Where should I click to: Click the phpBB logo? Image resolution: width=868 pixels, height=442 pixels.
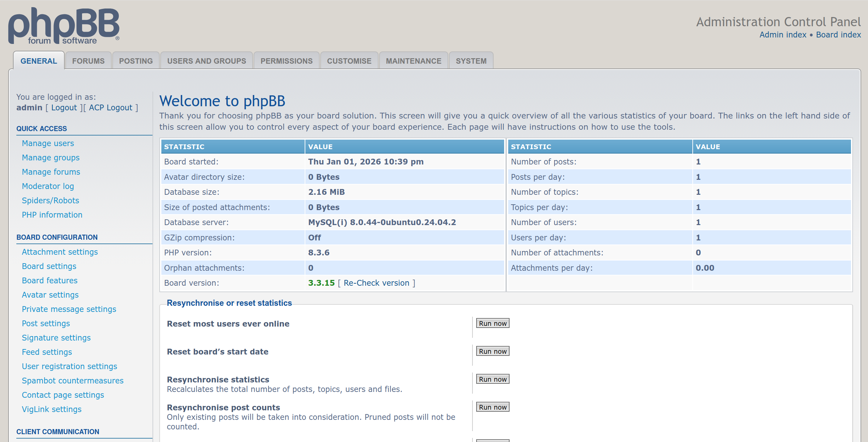click(64, 26)
